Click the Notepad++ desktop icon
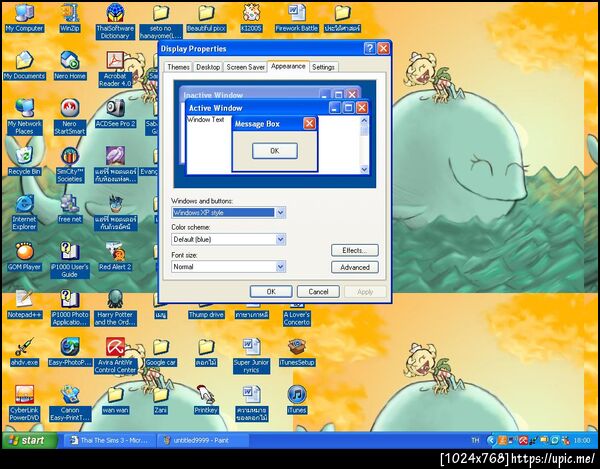The width and height of the screenshot is (600, 469). click(x=24, y=305)
